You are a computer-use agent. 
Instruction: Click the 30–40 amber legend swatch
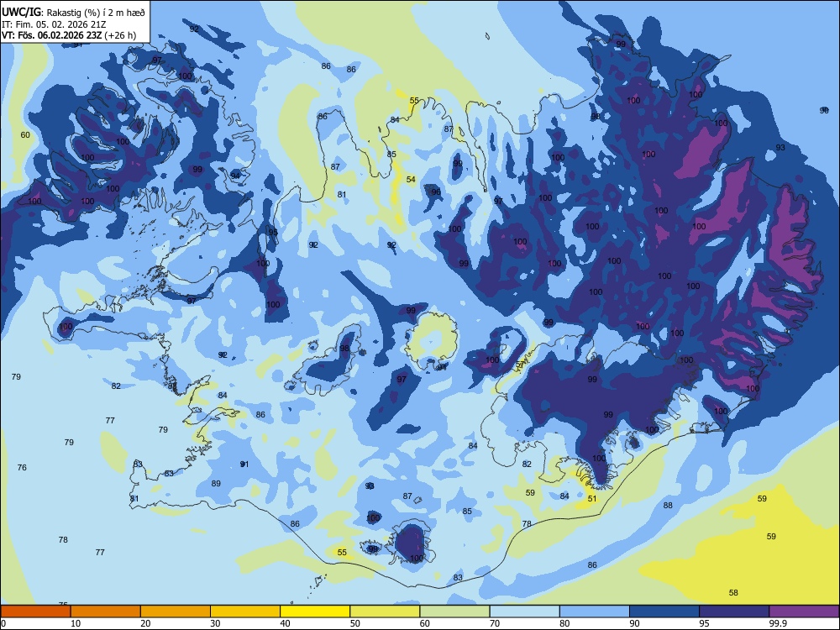pyautogui.click(x=245, y=612)
